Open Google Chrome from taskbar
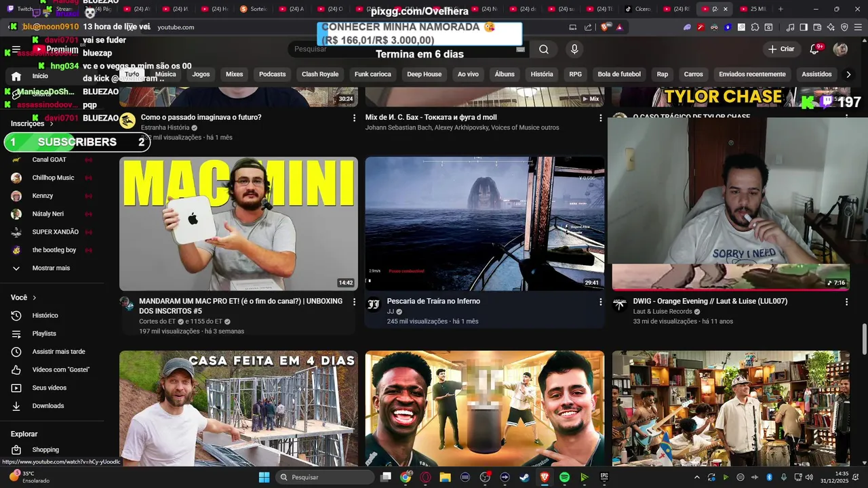868x488 pixels. (x=405, y=477)
